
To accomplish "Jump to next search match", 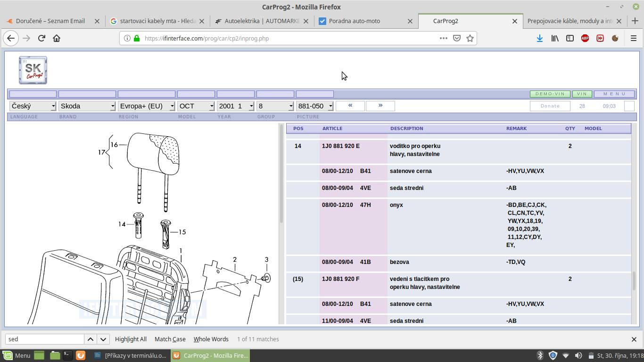I will 103,339.
